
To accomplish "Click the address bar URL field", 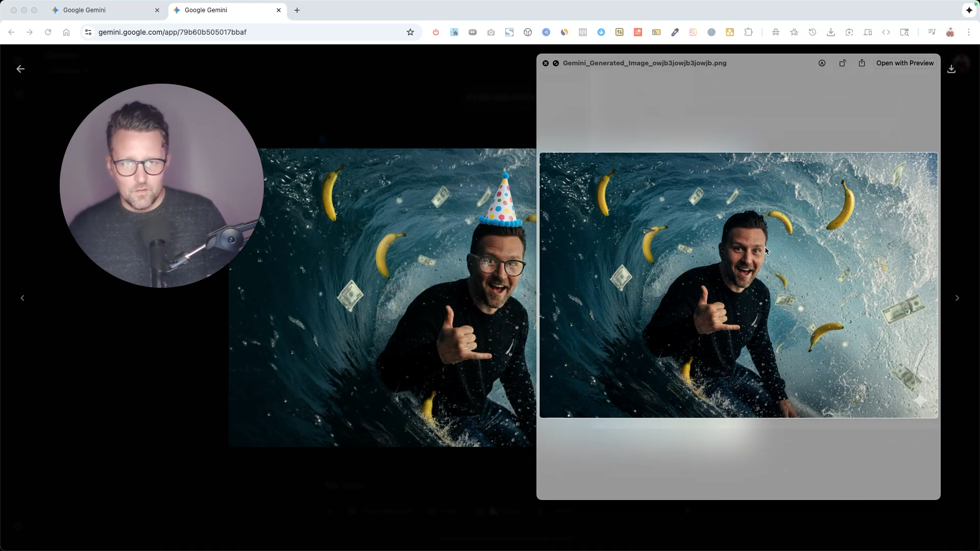I will point(245,32).
